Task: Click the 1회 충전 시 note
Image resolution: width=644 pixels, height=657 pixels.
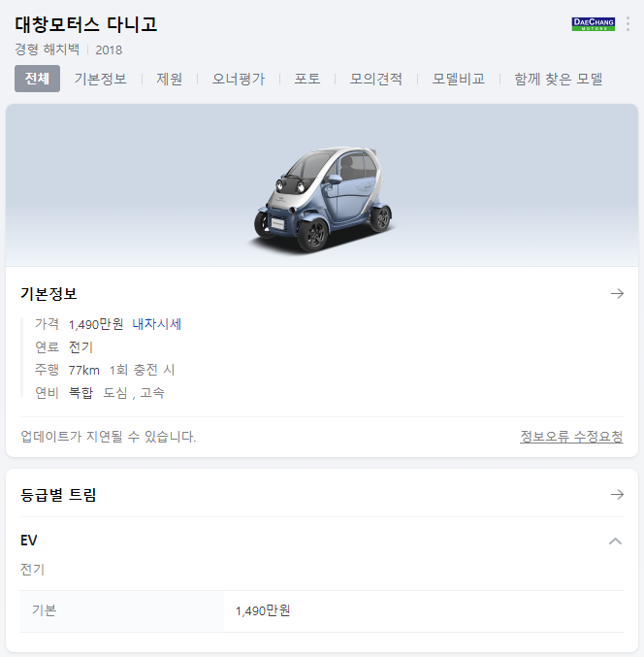Action: click(x=142, y=370)
